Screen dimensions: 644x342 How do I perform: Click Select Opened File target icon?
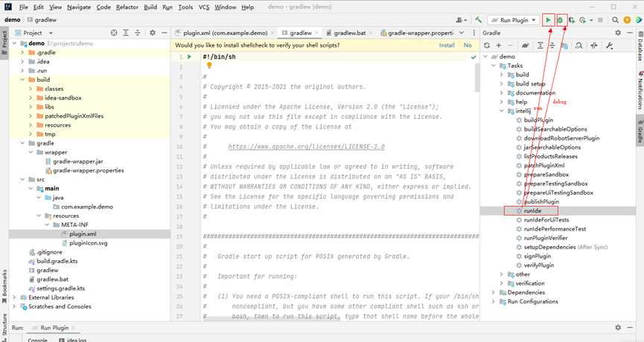pos(114,33)
